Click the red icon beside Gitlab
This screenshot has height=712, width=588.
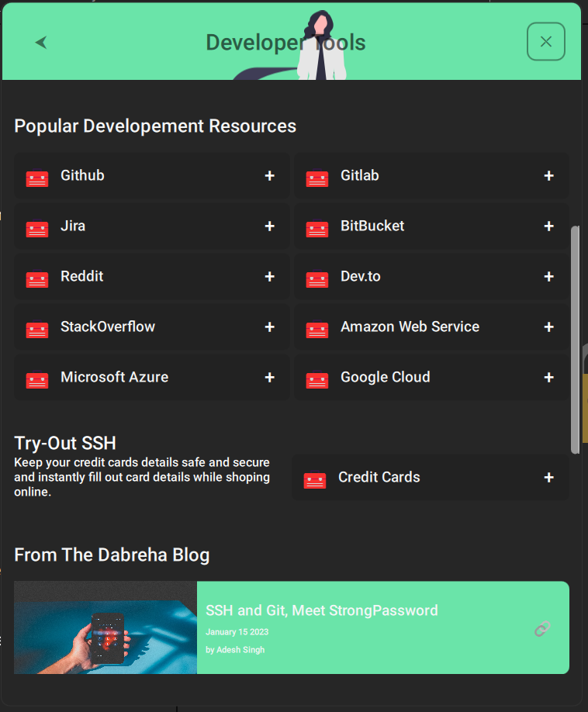316,178
